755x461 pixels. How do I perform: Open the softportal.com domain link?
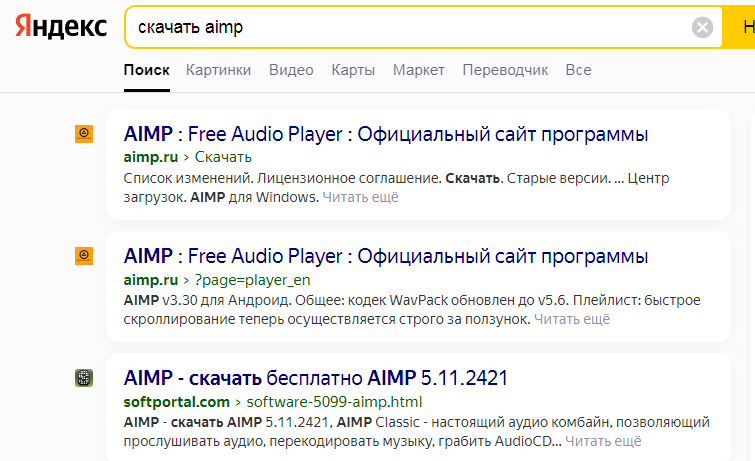(x=176, y=401)
